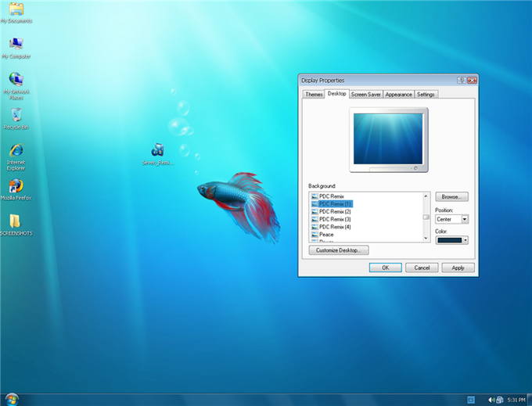Click background list scroll down arrow
Screen dimensions: 532x406
[426, 238]
